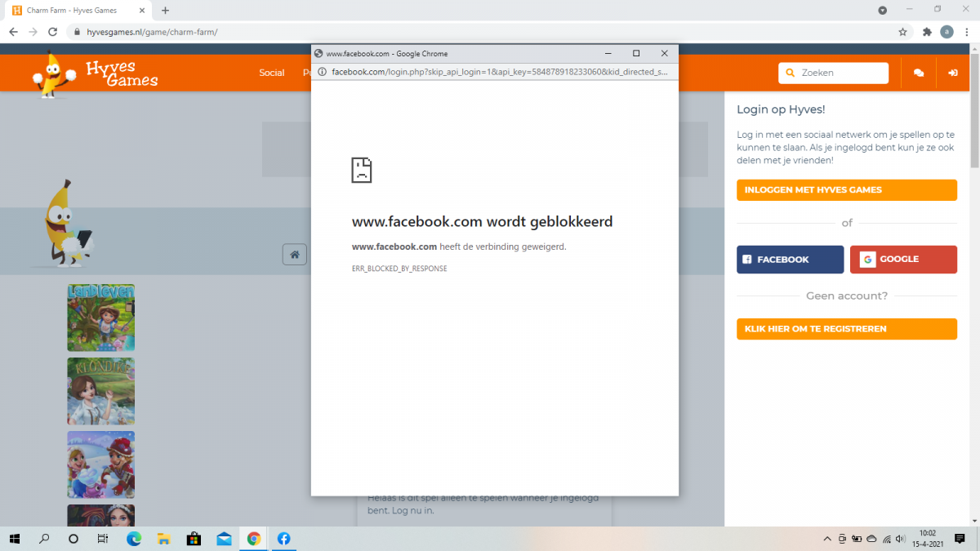This screenshot has width=980, height=551.
Task: Open the Chrome extensions puzzle icon
Action: tap(927, 32)
